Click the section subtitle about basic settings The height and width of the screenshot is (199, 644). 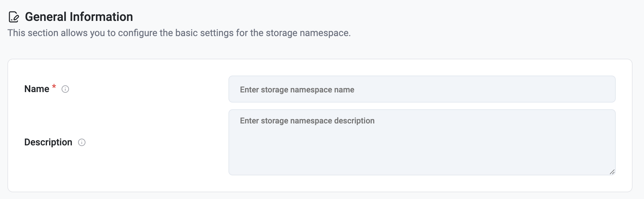179,33
